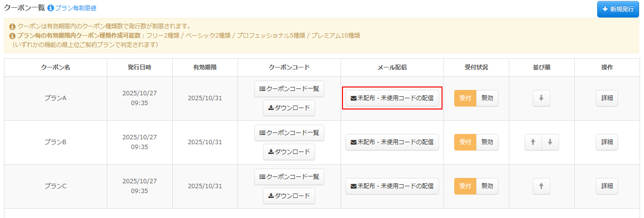The width and height of the screenshot is (644, 218).
Task: Open the プラン毎制限値 link
Action: pyautogui.click(x=76, y=8)
